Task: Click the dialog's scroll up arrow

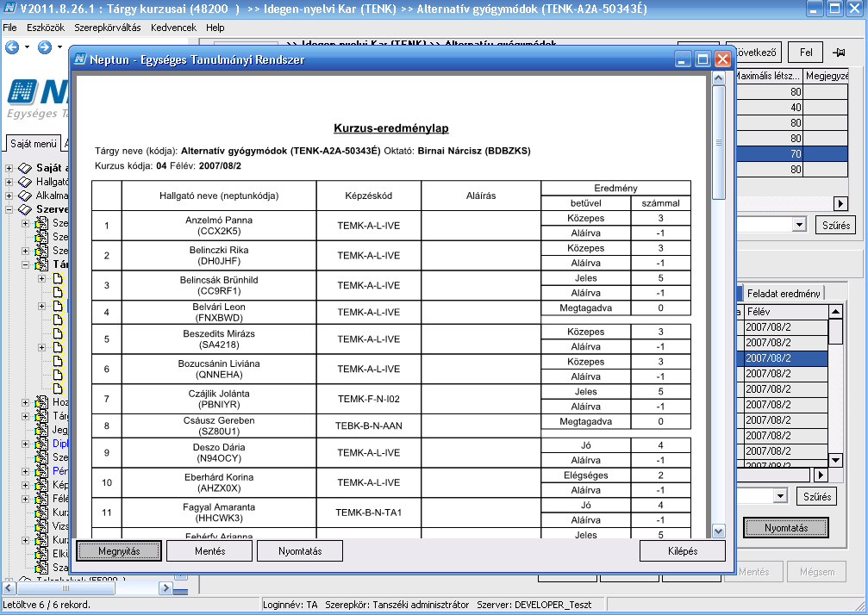Action: tap(719, 78)
